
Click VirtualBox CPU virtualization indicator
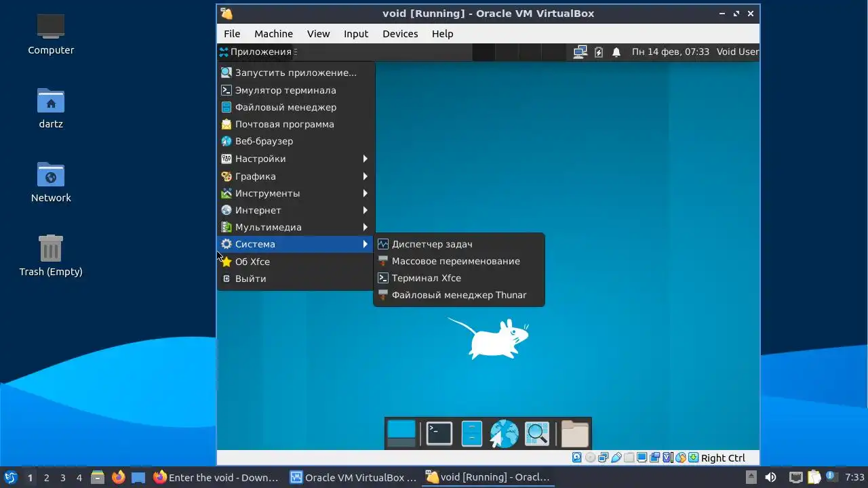[667, 457]
